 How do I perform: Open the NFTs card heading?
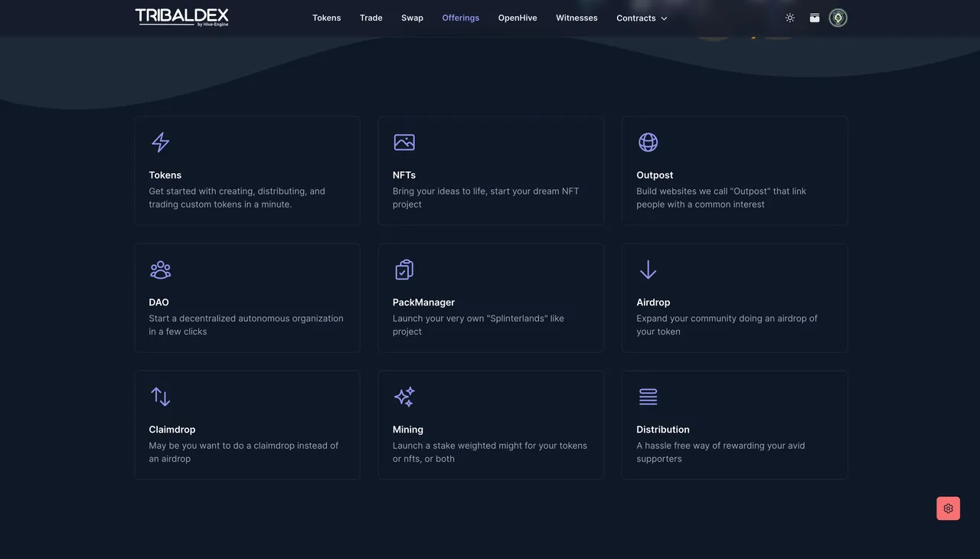coord(404,175)
